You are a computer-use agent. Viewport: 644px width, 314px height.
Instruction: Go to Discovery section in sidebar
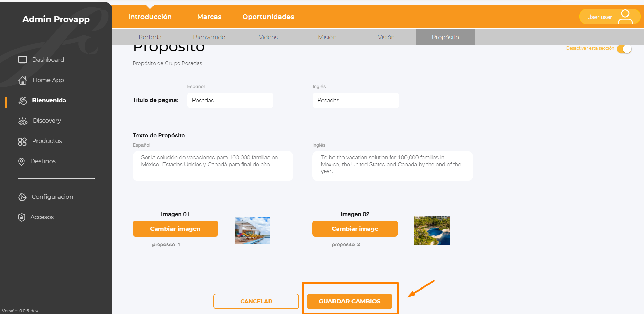pyautogui.click(x=47, y=121)
